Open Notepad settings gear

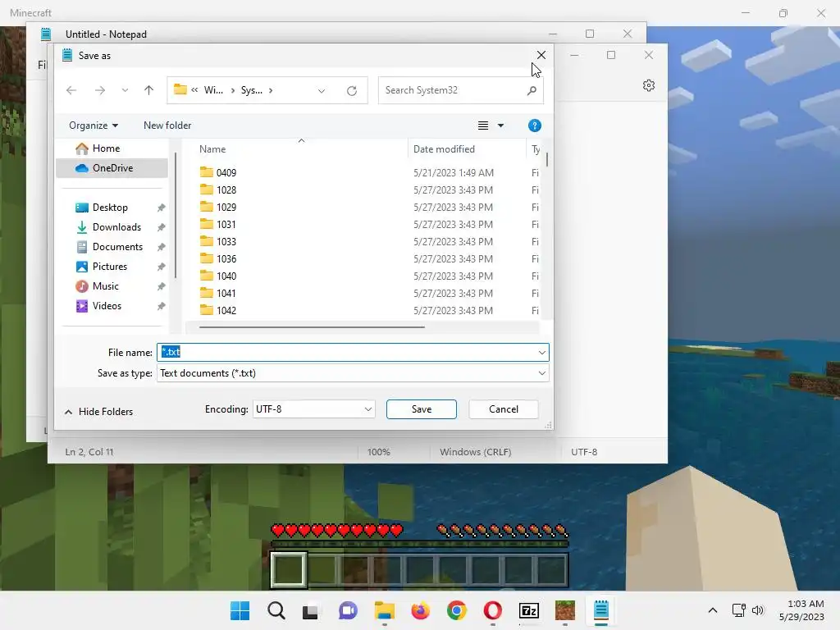pyautogui.click(x=649, y=85)
